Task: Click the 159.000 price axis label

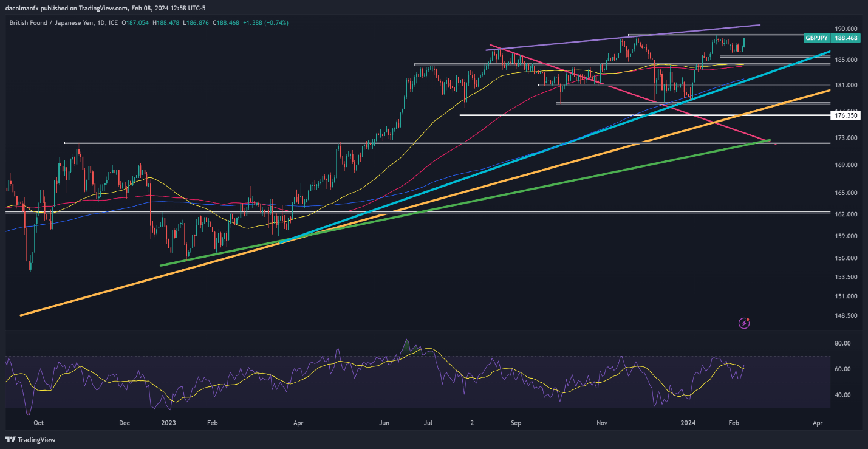Action: pyautogui.click(x=846, y=236)
